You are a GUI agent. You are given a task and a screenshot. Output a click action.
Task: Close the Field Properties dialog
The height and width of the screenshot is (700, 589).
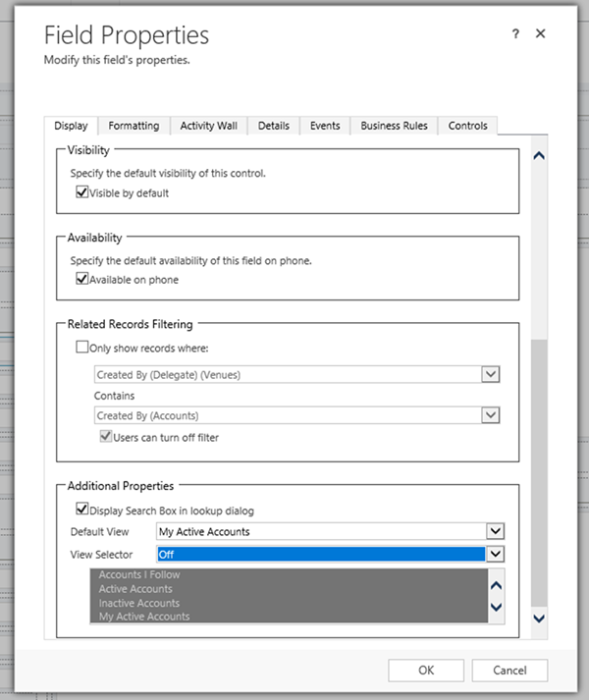coord(540,34)
